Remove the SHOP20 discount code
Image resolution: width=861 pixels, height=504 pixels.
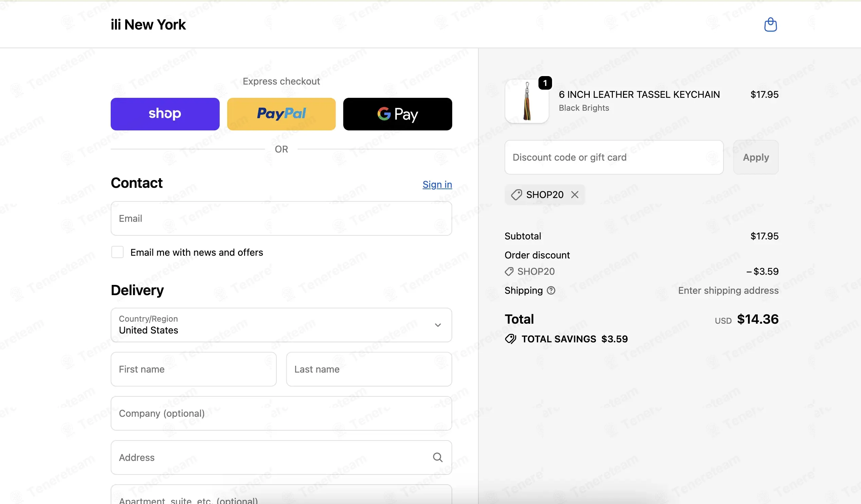point(575,195)
